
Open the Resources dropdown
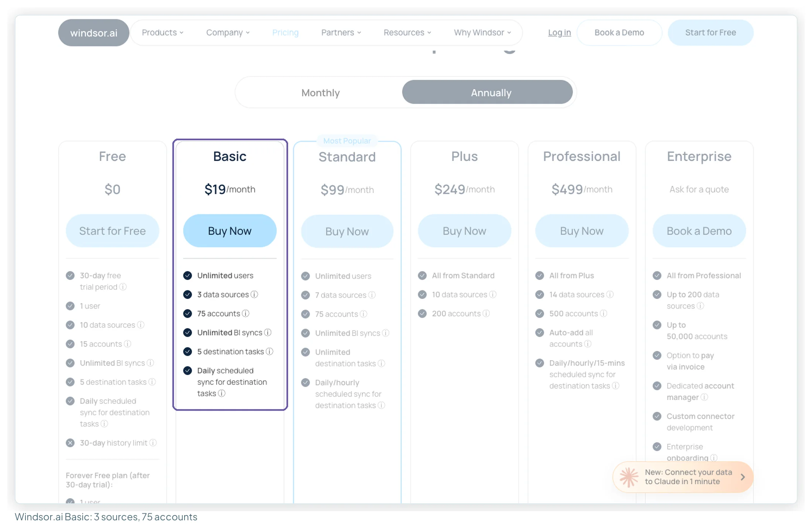point(407,32)
